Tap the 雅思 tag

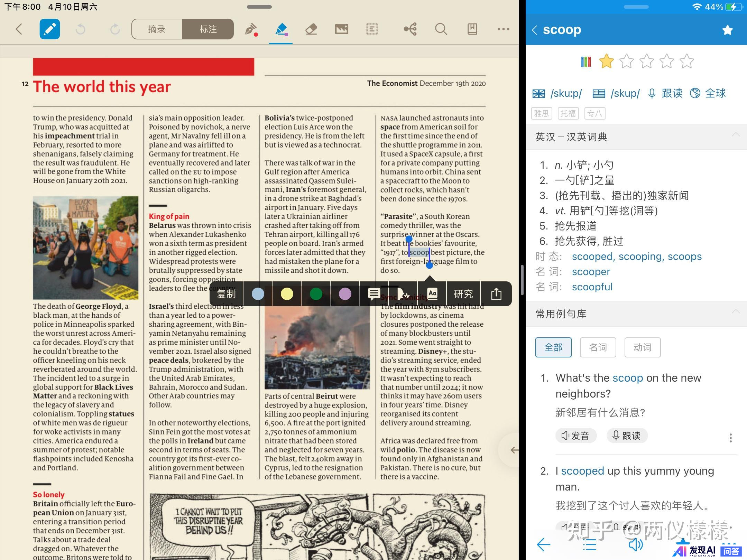542,113
